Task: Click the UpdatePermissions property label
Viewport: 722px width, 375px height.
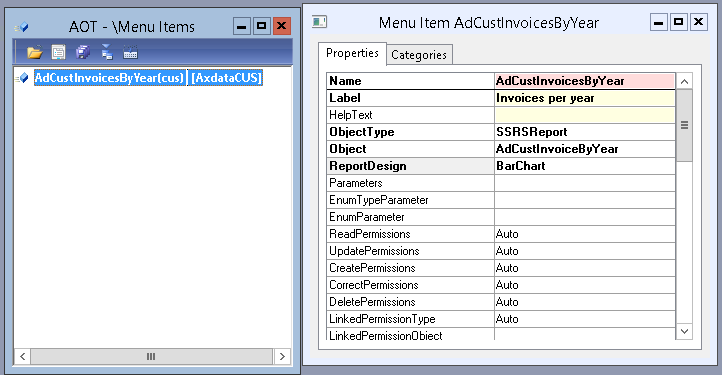Action: point(374,252)
